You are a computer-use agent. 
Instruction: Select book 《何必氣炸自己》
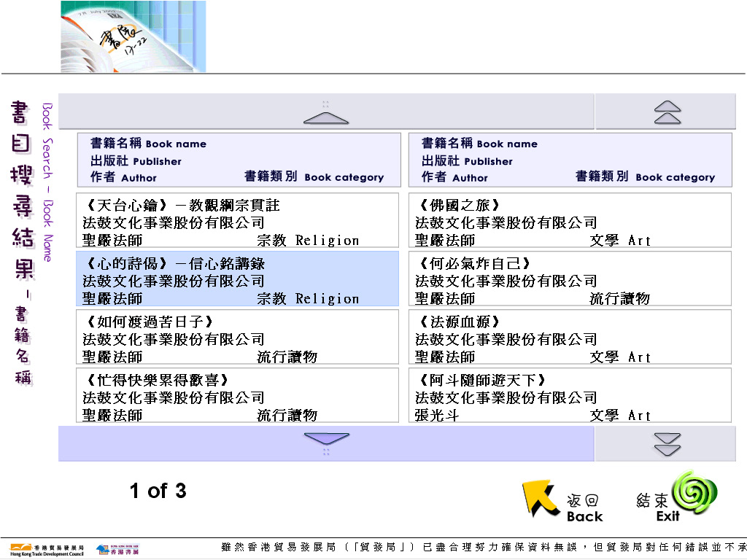coord(570,279)
